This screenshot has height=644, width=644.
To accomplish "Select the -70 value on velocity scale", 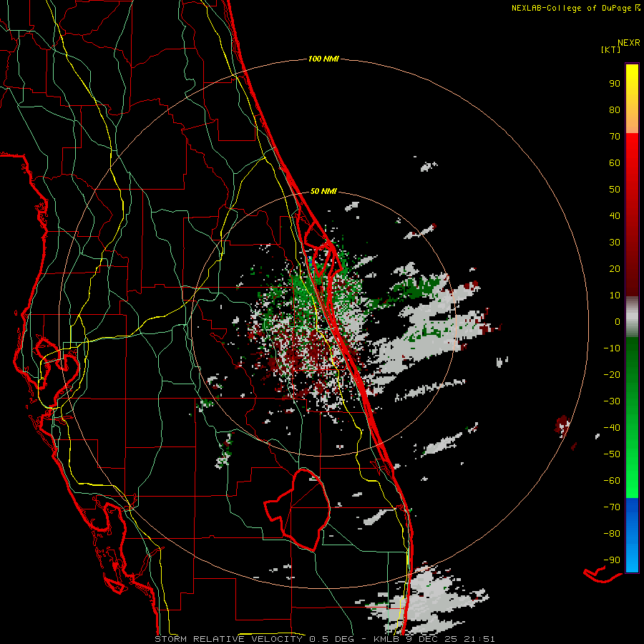I will pyautogui.click(x=612, y=507).
